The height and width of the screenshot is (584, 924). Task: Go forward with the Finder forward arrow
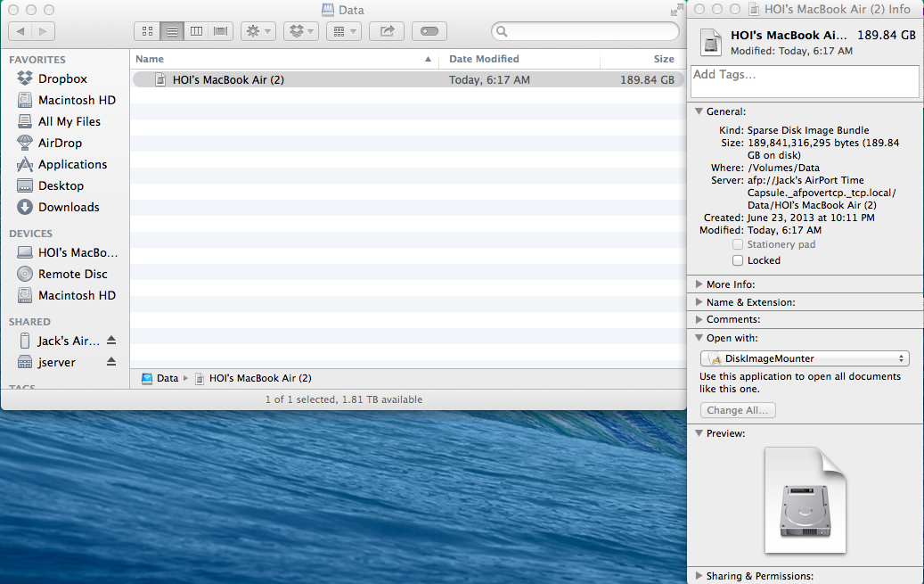[43, 31]
